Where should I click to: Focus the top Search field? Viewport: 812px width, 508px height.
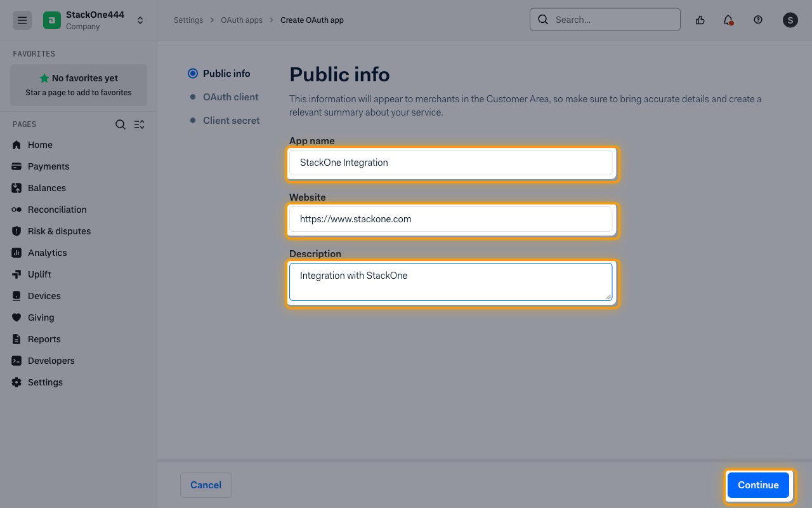pos(605,20)
